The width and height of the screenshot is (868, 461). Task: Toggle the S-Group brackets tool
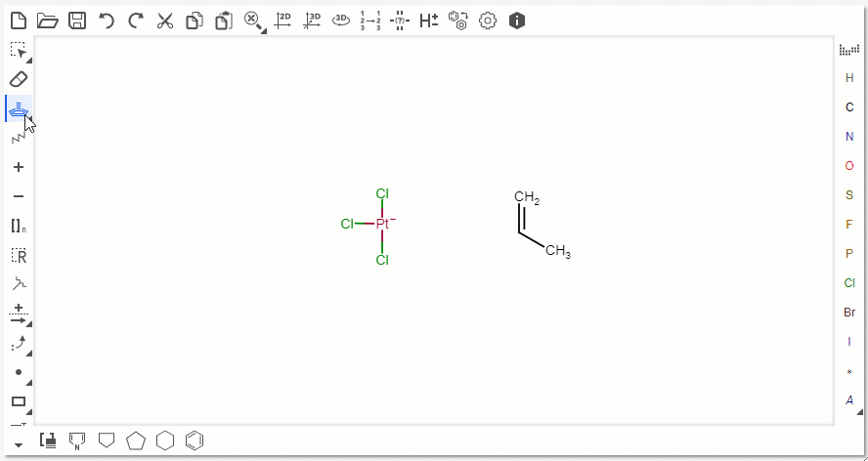point(18,226)
